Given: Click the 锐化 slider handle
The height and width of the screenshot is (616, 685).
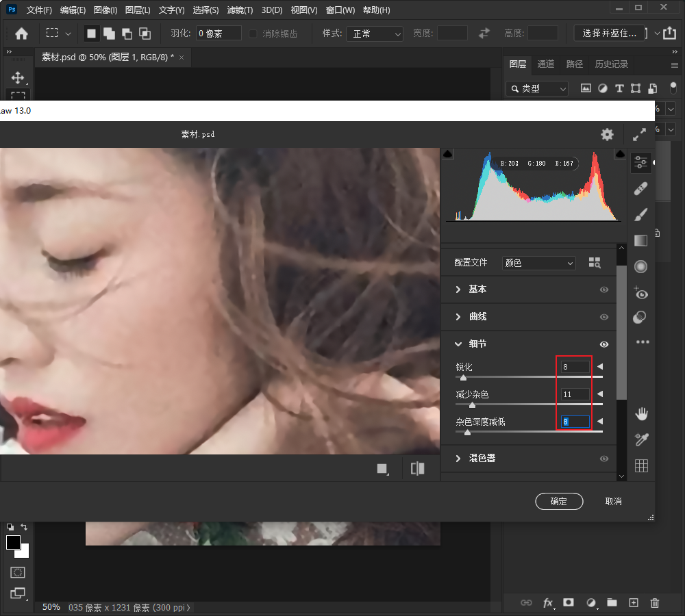Looking at the screenshot, I should [464, 377].
